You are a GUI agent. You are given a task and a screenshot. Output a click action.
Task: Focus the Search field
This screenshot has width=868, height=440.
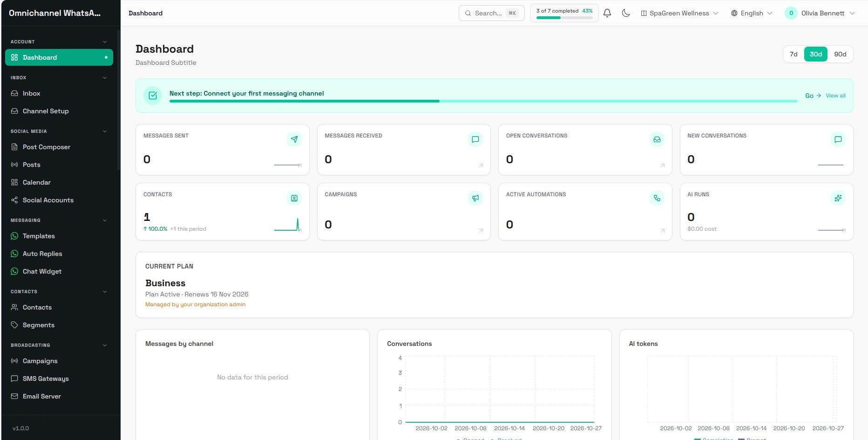492,13
